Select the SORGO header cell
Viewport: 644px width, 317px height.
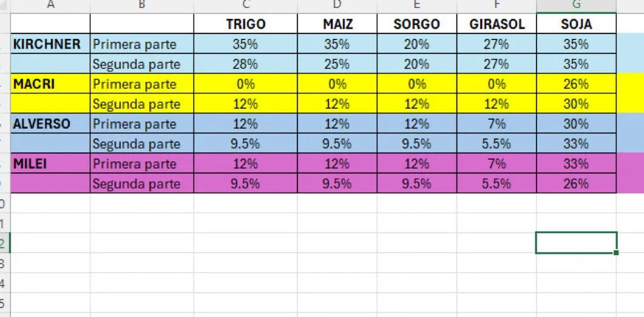416,24
